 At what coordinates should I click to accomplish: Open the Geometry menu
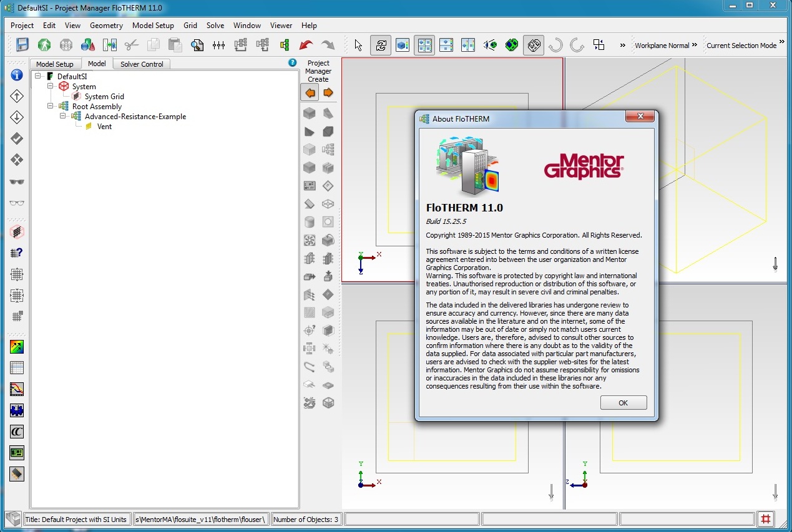tap(106, 26)
